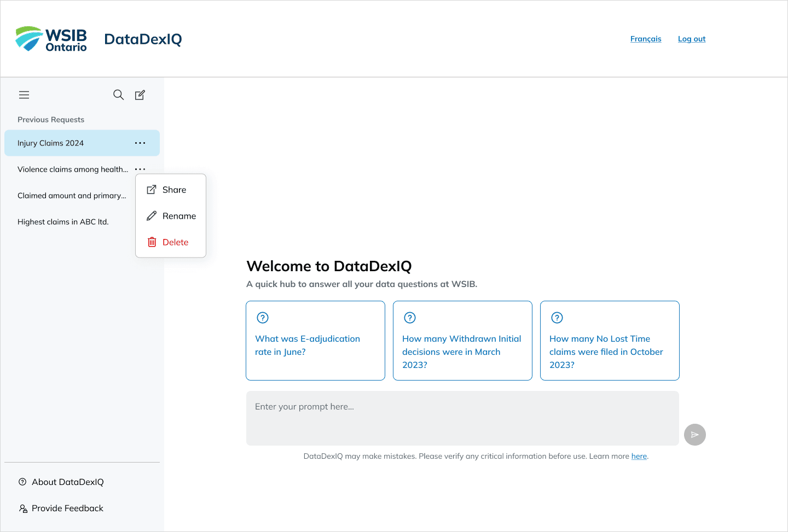Click the Previous Requests heading
Image resolution: width=788 pixels, height=532 pixels.
[x=51, y=120]
